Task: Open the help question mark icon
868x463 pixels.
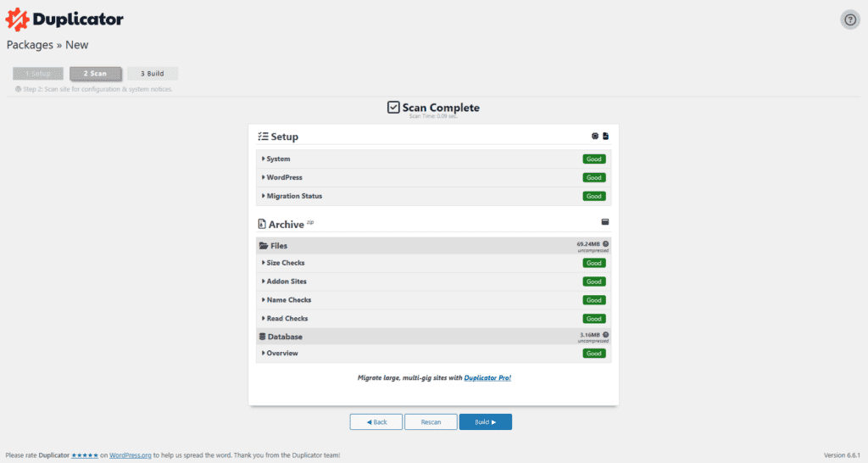Action: (x=849, y=20)
